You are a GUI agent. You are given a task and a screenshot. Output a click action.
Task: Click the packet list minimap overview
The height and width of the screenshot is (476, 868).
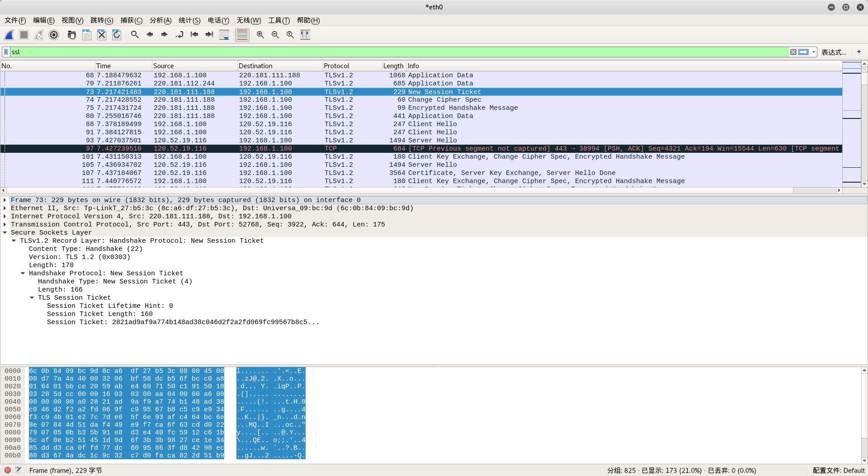851,123
